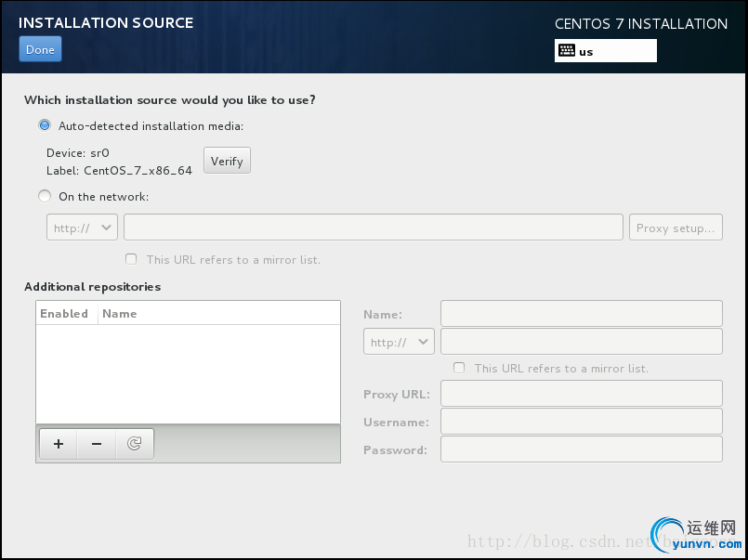Click the CENTOS 7 INSTALLATION title

tap(641, 24)
